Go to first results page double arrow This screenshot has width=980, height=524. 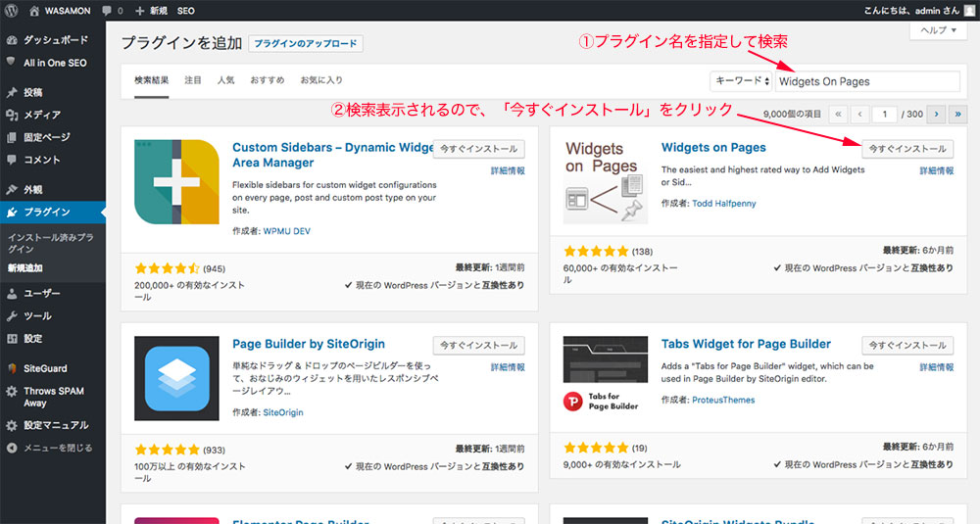[x=838, y=115]
